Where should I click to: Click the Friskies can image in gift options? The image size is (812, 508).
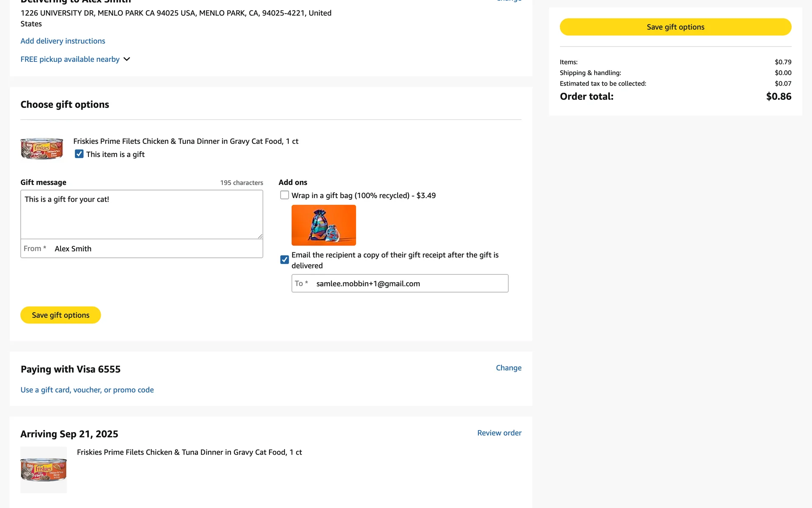point(42,149)
